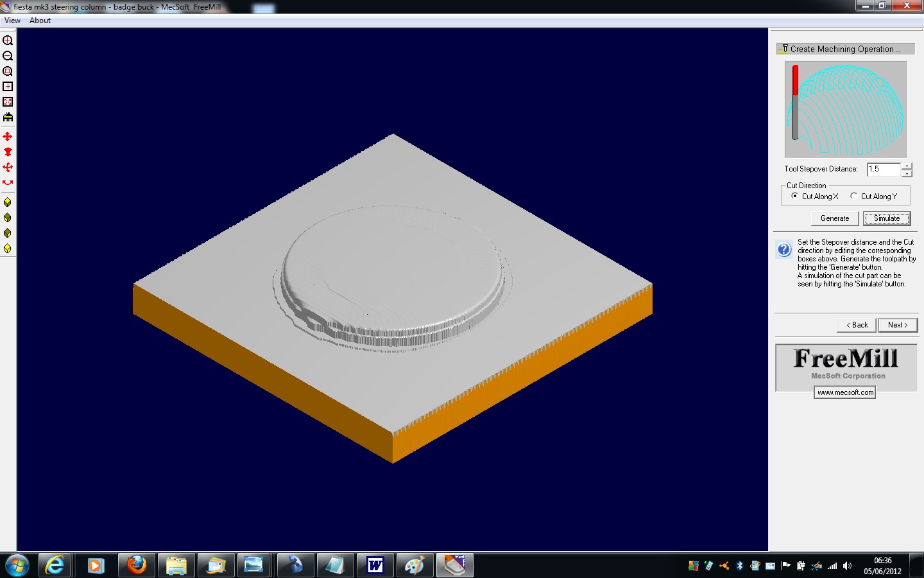Screen dimensions: 924x578
Task: Open Notepad from the taskbar
Action: pyautogui.click(x=335, y=565)
